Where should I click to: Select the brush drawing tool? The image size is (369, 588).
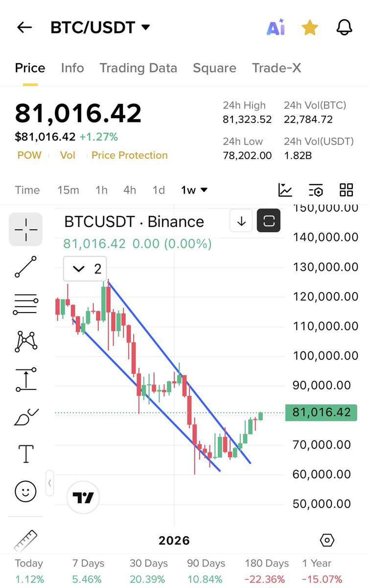pos(25,416)
